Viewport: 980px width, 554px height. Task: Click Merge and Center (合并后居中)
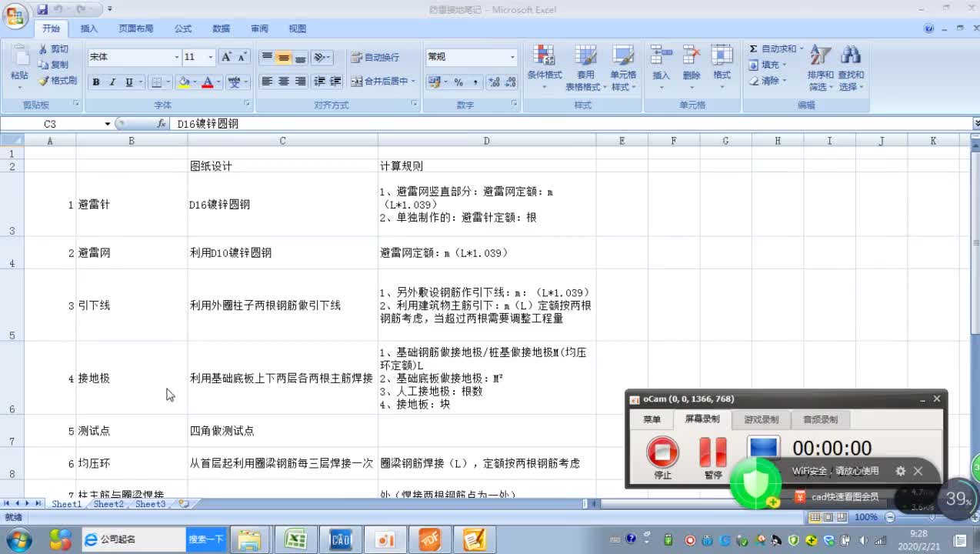click(x=383, y=82)
